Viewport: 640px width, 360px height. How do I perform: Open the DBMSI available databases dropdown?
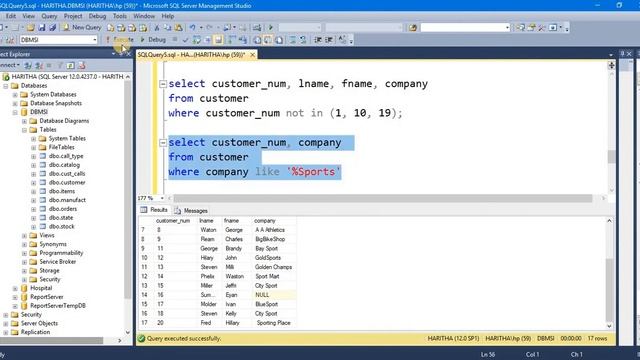(x=95, y=40)
